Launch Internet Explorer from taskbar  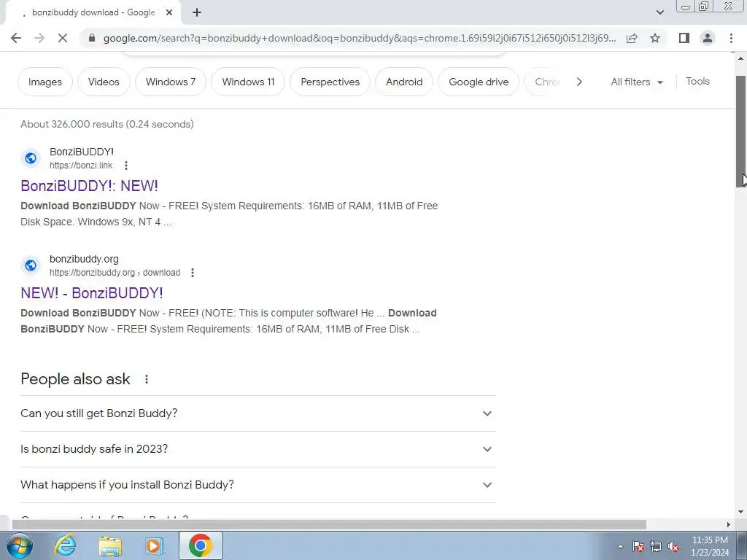65,545
